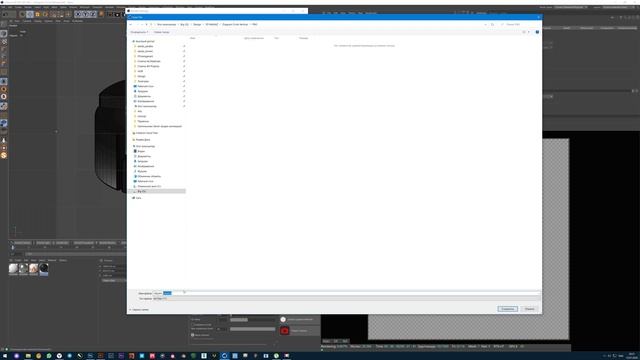The image size is (640, 360).
Task: Click the dialog search box
Action: pos(520,24)
